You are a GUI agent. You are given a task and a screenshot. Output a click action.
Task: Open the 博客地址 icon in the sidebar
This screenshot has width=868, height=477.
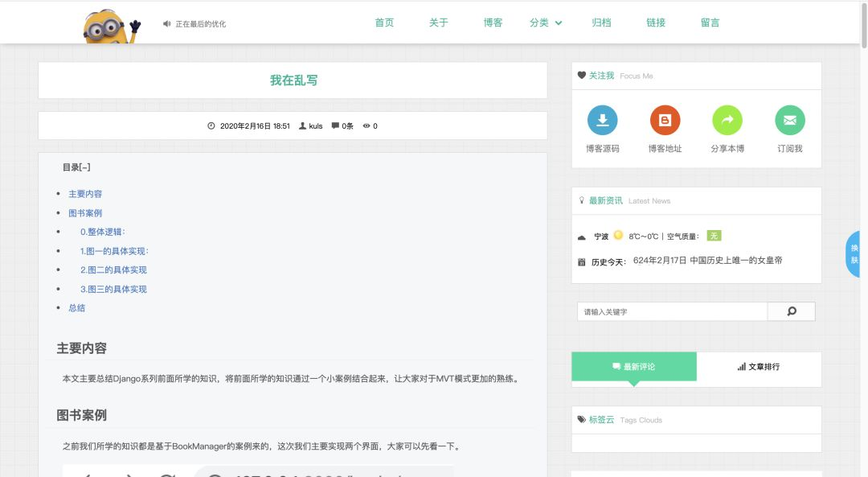tap(665, 119)
